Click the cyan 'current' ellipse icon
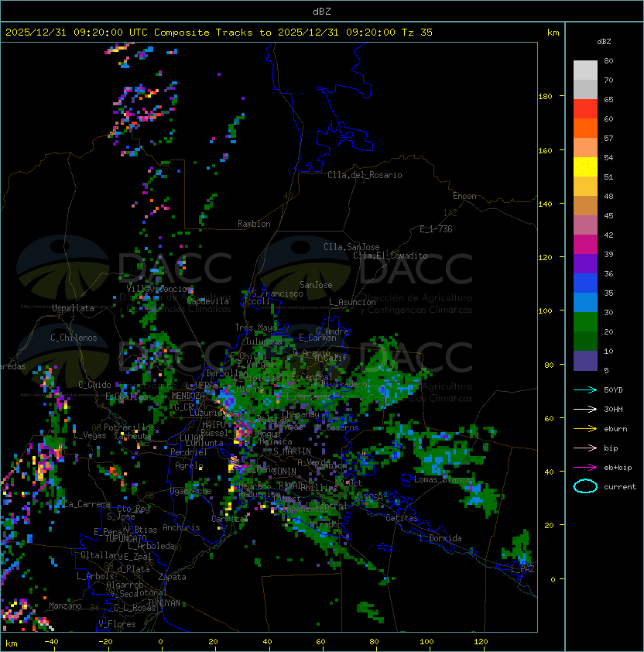 click(585, 486)
